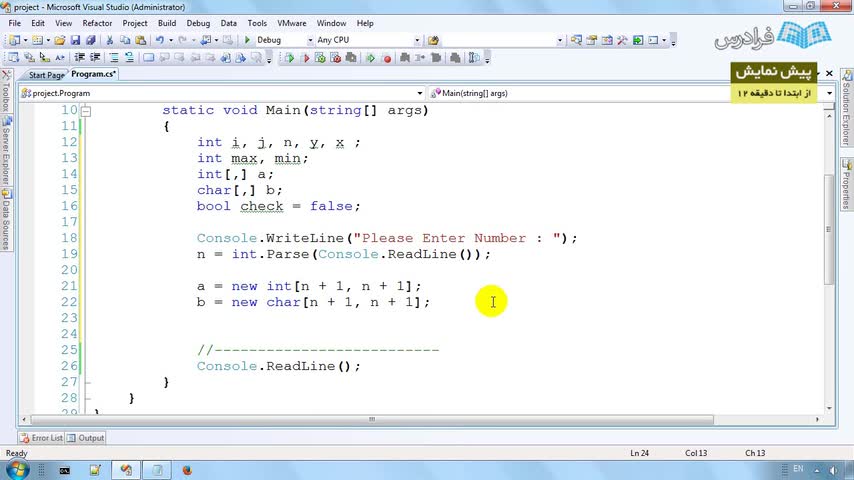This screenshot has height=480, width=854.
Task: Open the Output window tab
Action: [x=86, y=438]
